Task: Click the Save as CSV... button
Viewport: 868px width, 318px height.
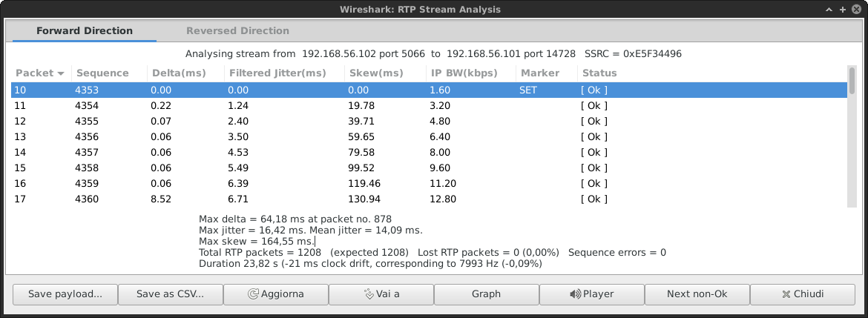Action: tap(171, 294)
